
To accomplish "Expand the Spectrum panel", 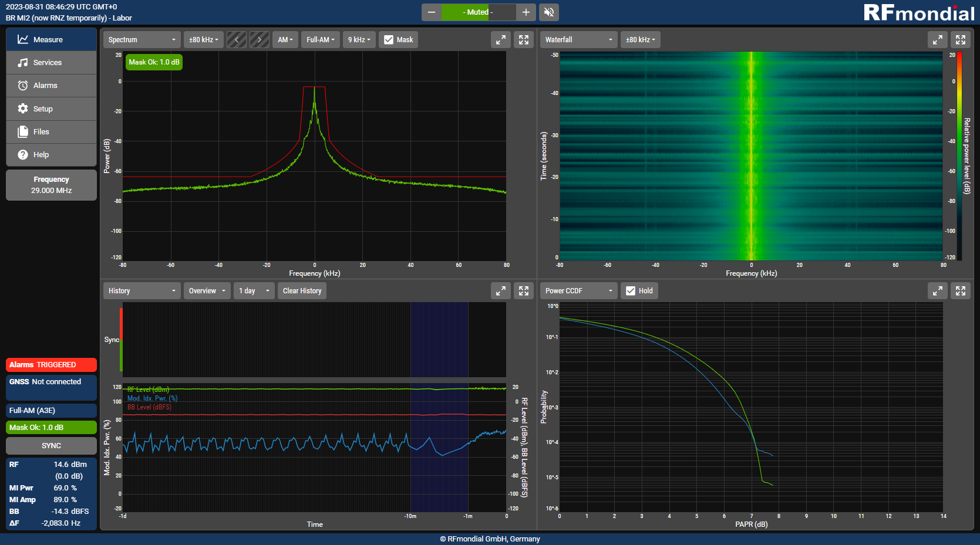I will (501, 40).
